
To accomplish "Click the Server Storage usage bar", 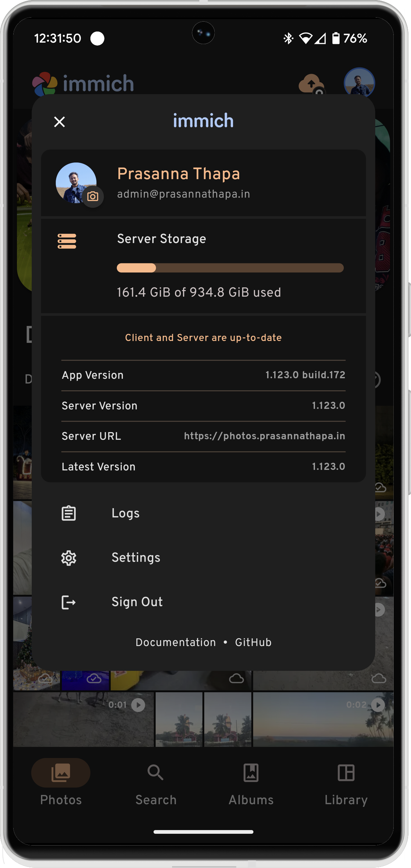I will (230, 268).
